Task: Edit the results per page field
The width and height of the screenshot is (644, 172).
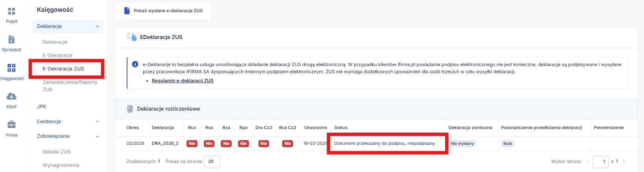Action: (212, 161)
